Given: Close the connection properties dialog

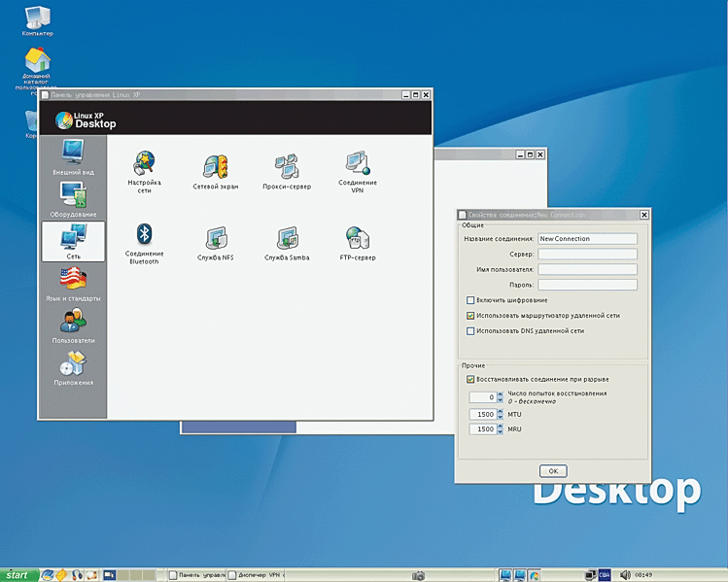Looking at the screenshot, I should [644, 215].
